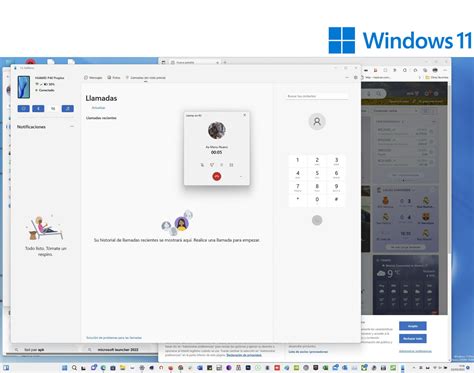Open the Mensajes tab in Phone Link
474x373 pixels.
(93, 78)
